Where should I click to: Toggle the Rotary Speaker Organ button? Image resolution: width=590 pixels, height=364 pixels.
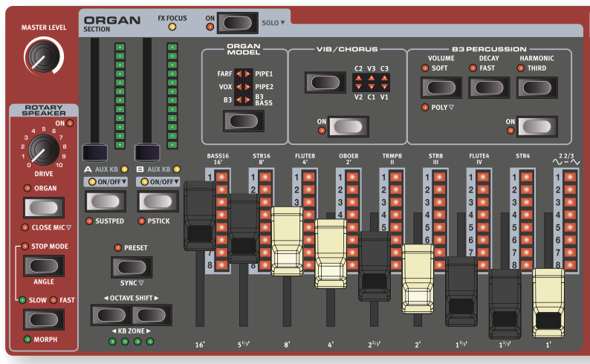(x=44, y=207)
